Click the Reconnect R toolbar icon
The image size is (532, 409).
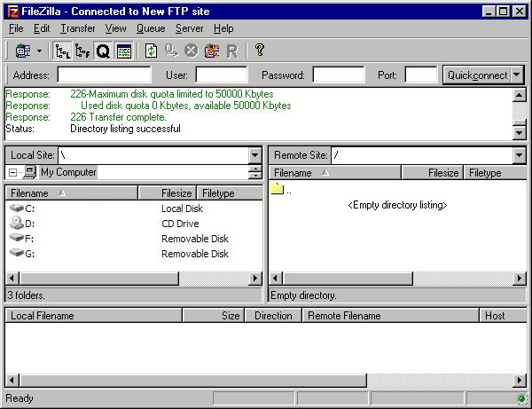(x=232, y=51)
